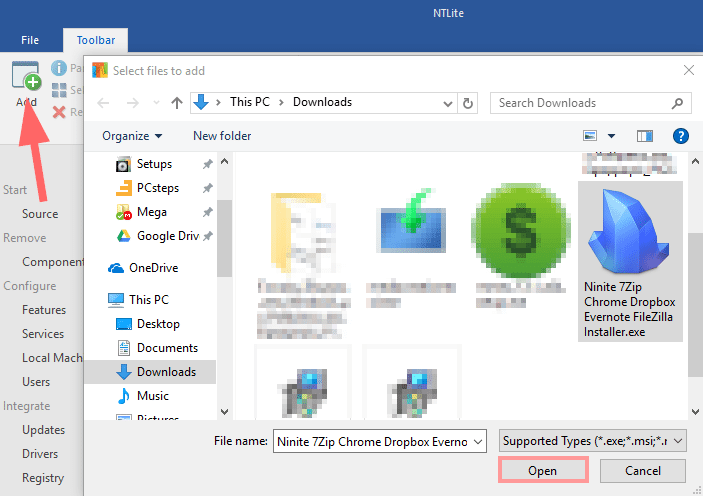Viewport: 703px width, 496px height.
Task: Click the pin icon next to Google Drive
Action: [207, 236]
